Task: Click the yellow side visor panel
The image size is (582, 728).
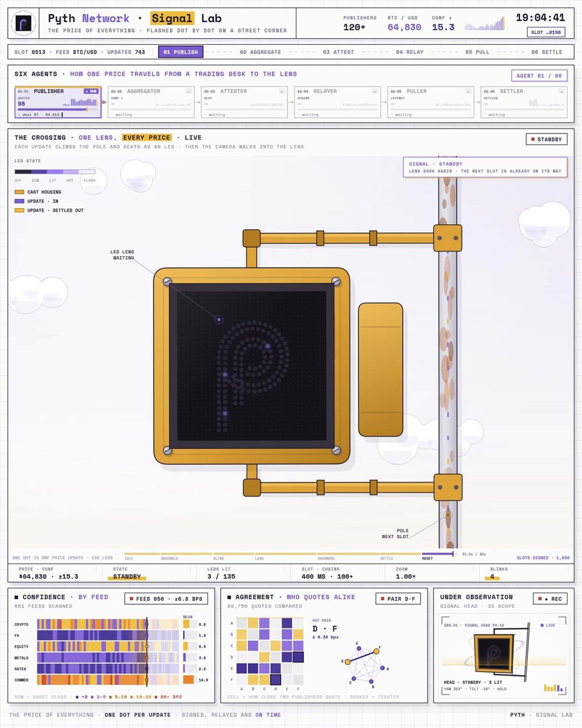Action: [x=381, y=369]
